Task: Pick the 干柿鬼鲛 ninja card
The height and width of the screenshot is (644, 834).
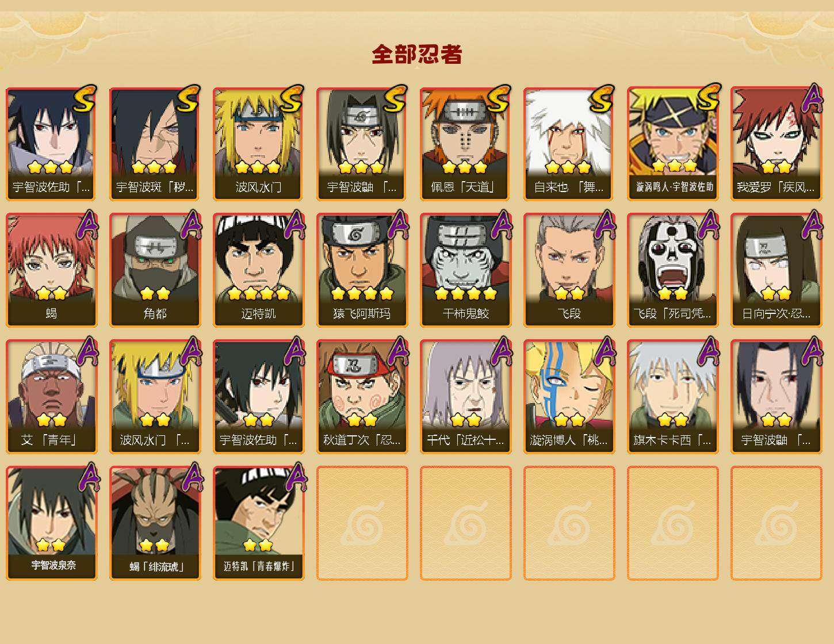Action: pos(465,270)
